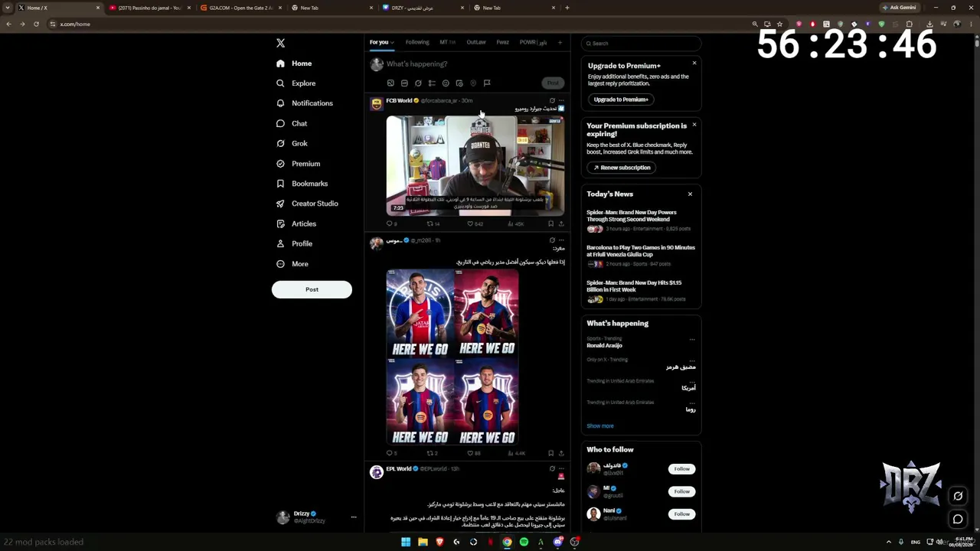Go to Creator Studio

(307, 204)
